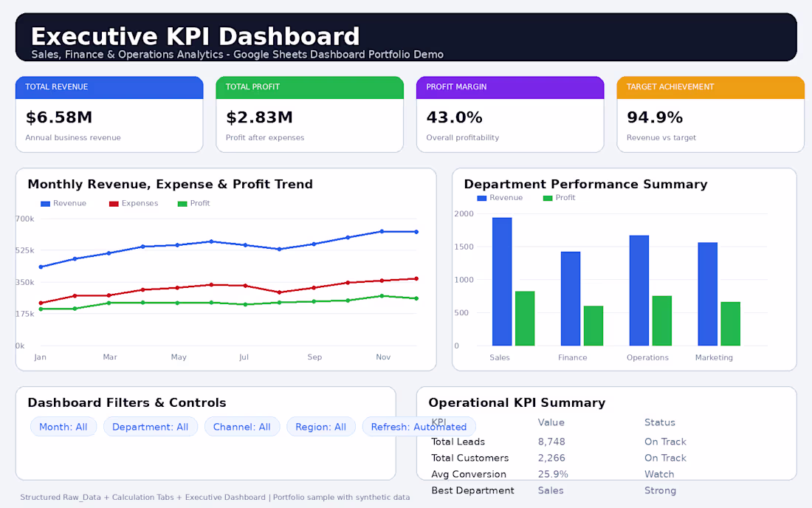Click the green Profit bar for Sales
This screenshot has width=812, height=508.
click(x=525, y=318)
